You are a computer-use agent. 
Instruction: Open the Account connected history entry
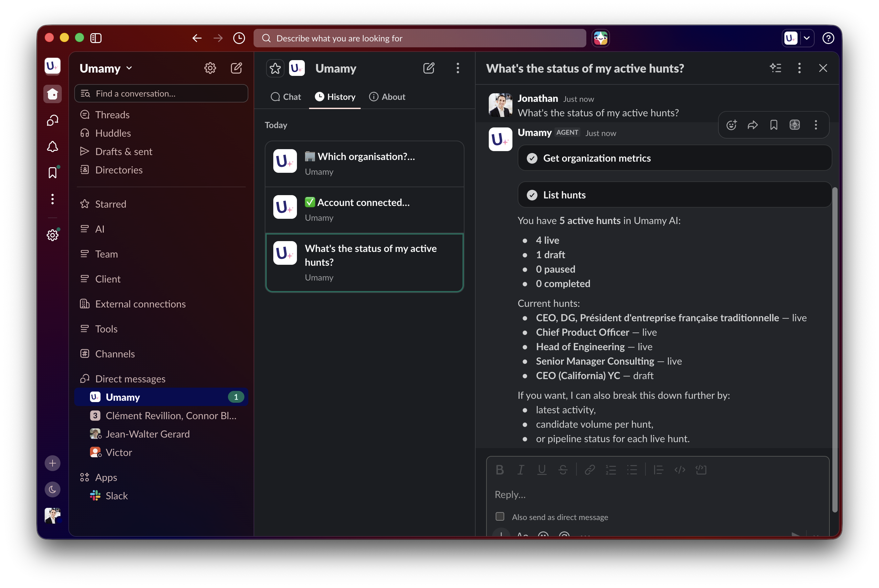[x=365, y=210]
